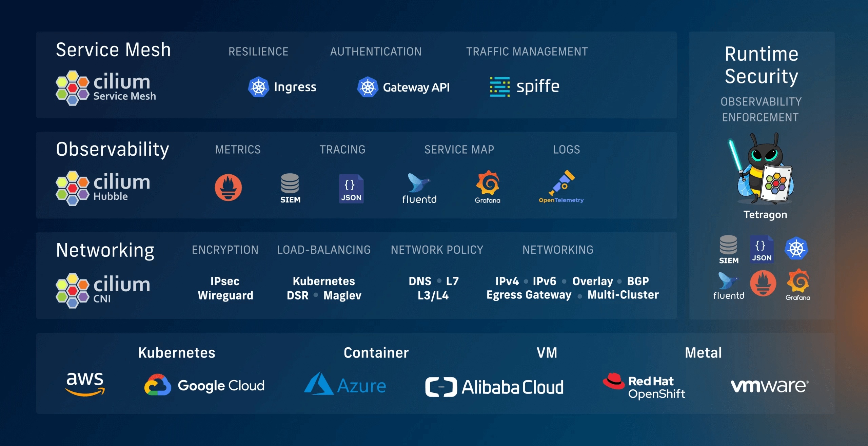Click the Gateway API Kubernetes icon
This screenshot has height=446, width=868.
(368, 87)
